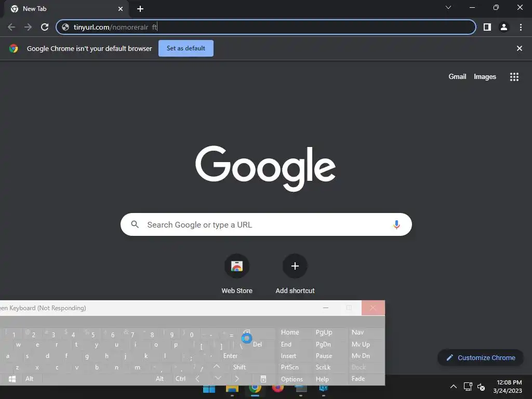Open Chrome's side panel icon
The width and height of the screenshot is (532, 399).
click(x=487, y=27)
